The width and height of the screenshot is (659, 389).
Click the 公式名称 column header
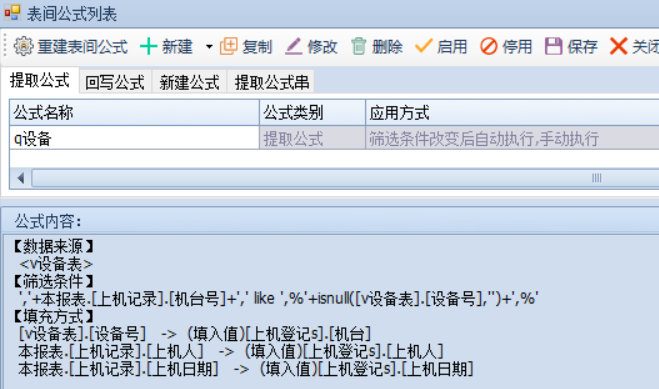click(x=134, y=113)
